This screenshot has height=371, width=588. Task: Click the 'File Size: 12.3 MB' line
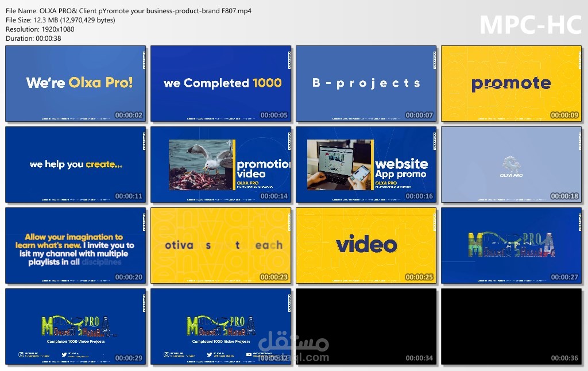60,20
